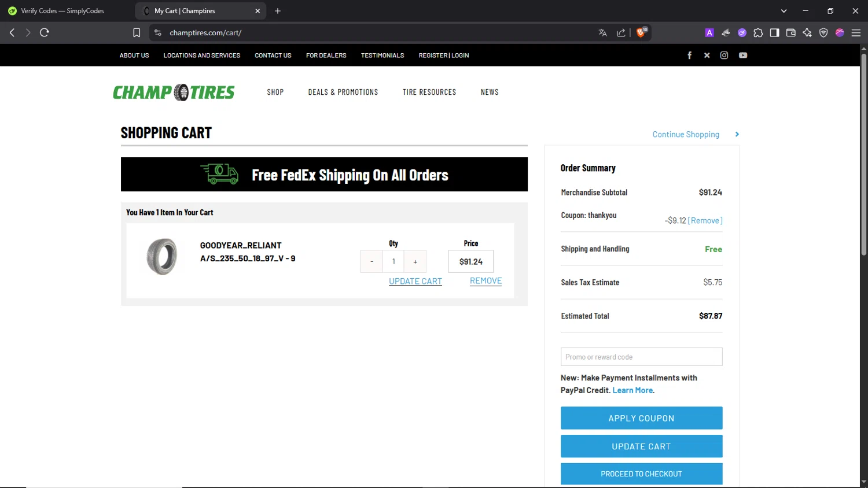The image size is (868, 488).
Task: Click Register | Login link
Action: pos(444,56)
